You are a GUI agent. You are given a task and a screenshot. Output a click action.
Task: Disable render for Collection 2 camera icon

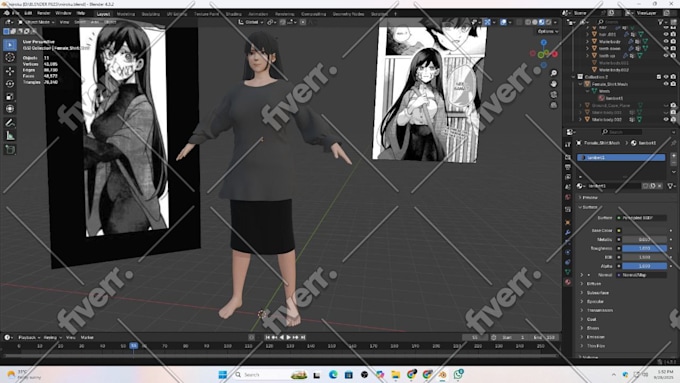click(x=673, y=77)
